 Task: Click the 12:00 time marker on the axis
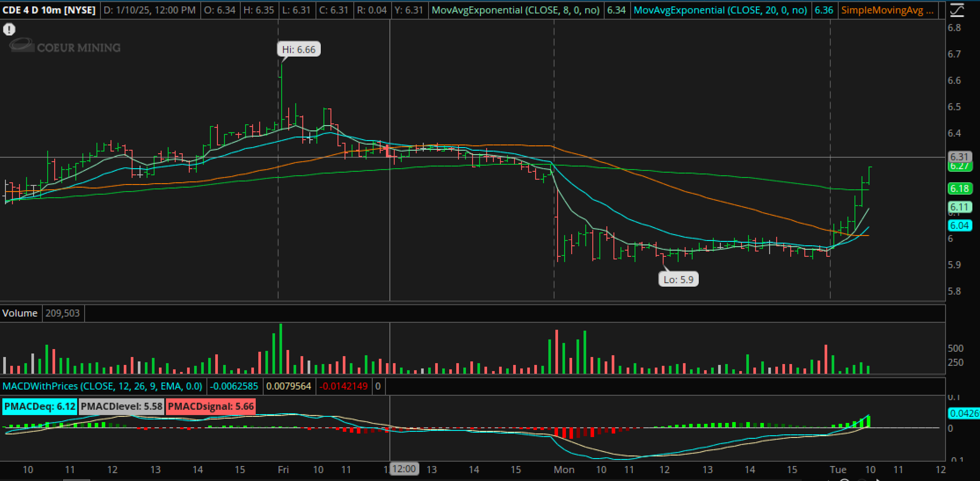404,469
